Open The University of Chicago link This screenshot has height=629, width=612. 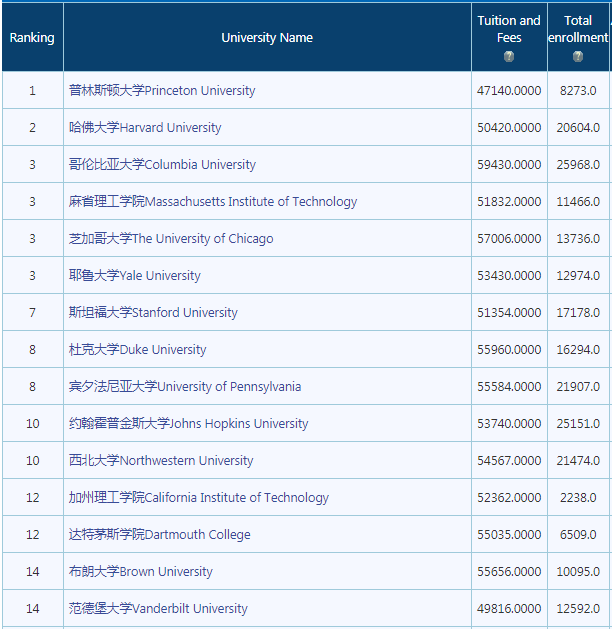coord(171,239)
